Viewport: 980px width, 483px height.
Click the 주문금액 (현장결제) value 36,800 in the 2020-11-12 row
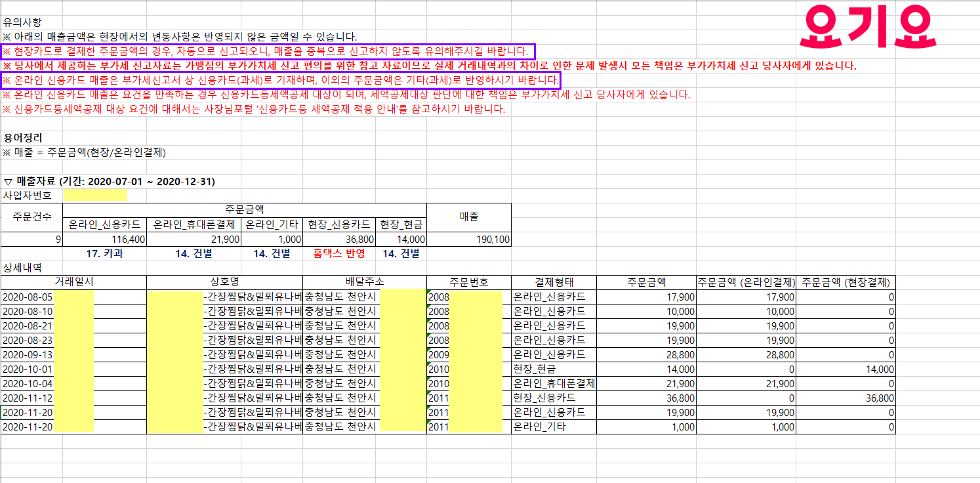pos(846,398)
